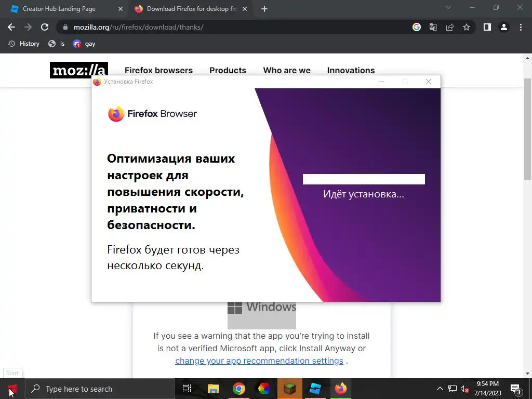Screen dimensions: 532x399
Task: Click the installation progress bar
Action: click(364, 179)
